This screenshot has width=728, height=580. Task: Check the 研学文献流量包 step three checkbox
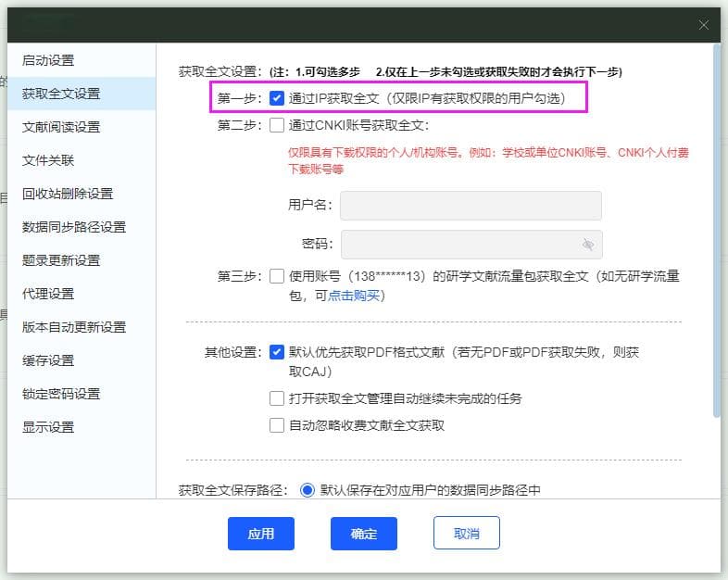tap(277, 276)
